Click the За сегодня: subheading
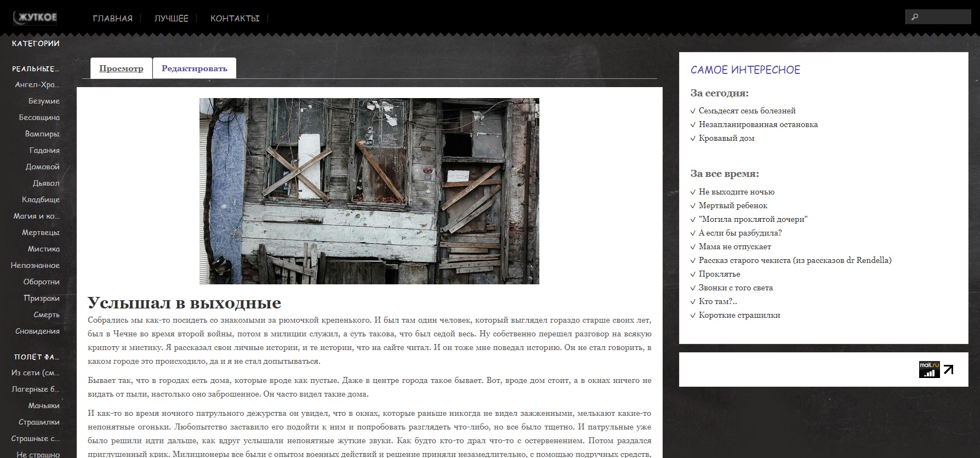980x458 pixels. point(720,93)
